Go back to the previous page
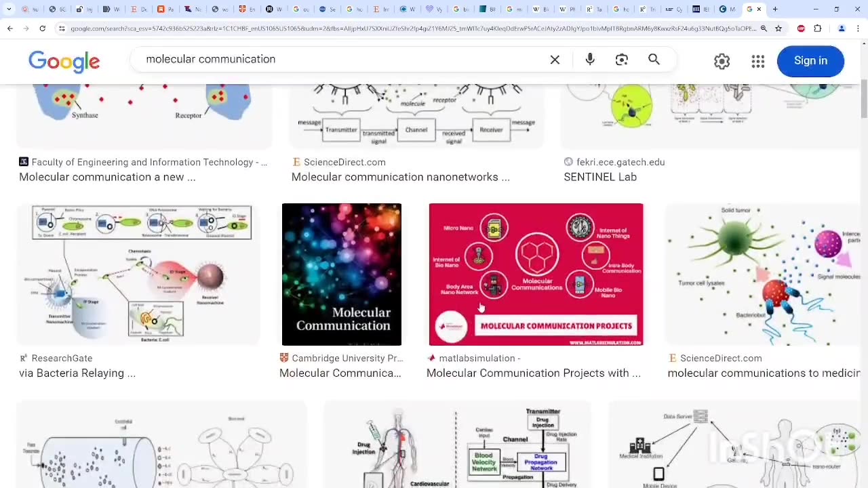Screen dimensions: 868x488 [9, 28]
